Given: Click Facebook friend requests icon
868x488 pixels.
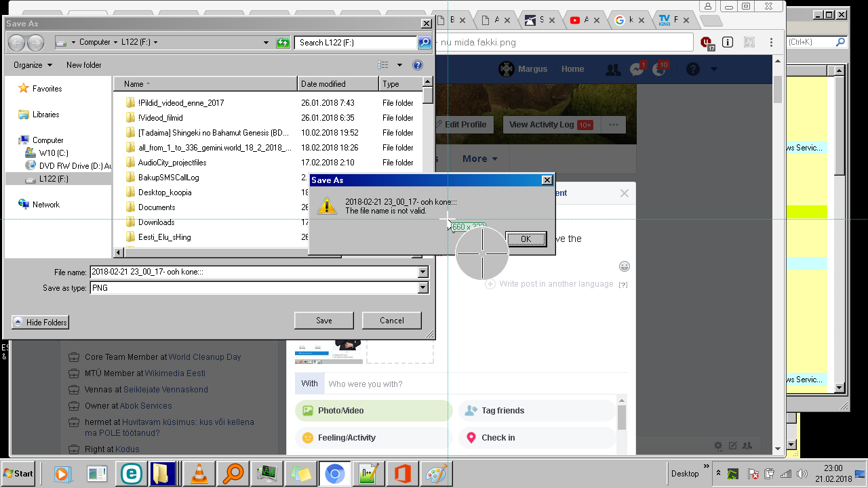Looking at the screenshot, I should 613,69.
